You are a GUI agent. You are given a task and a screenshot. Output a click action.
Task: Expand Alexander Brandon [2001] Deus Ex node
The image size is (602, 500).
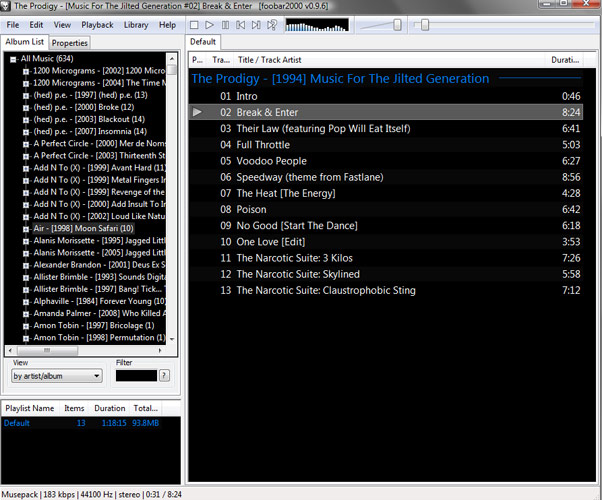pyautogui.click(x=26, y=266)
